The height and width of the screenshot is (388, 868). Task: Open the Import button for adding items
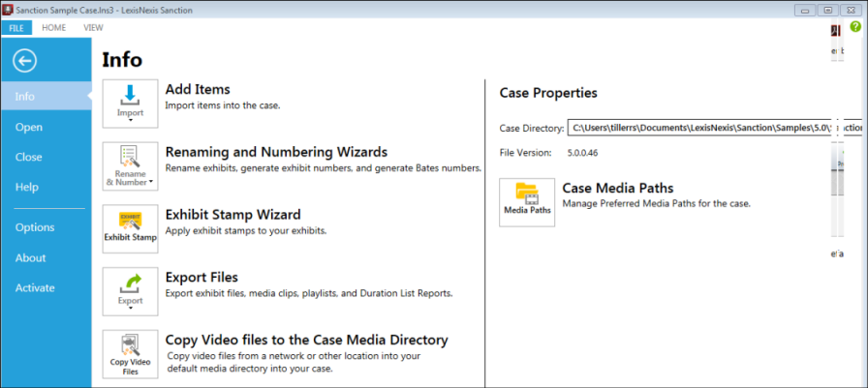pyautogui.click(x=130, y=104)
